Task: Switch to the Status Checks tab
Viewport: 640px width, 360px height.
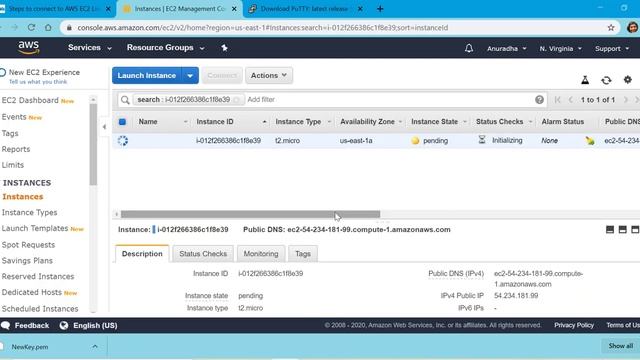Action: pos(203,253)
